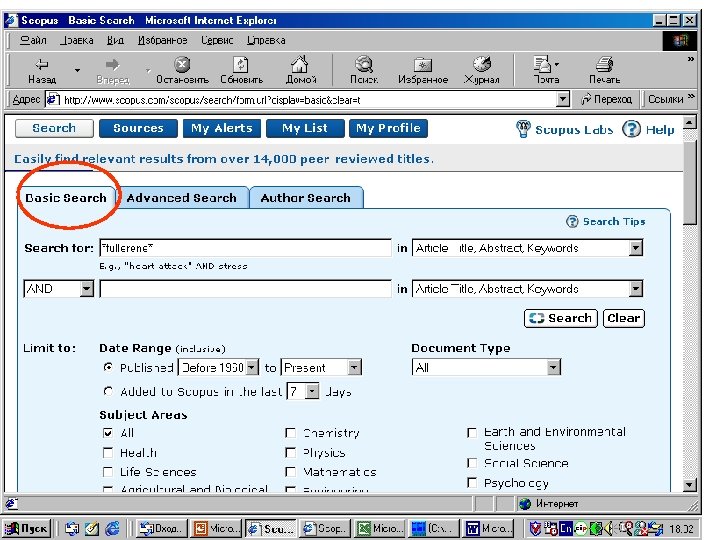Open Search Tips help link
This screenshot has height=540, width=720.
tap(605, 221)
